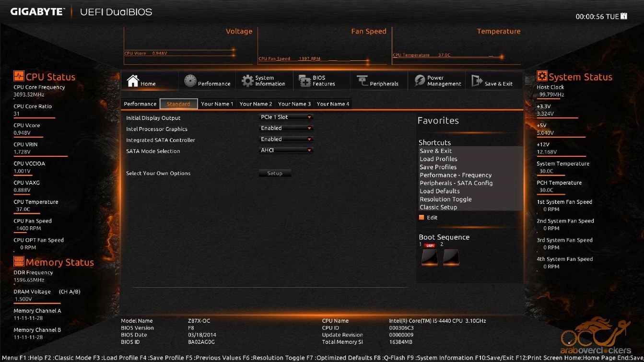The image size is (644, 362).
Task: Switch to the Your Name 1 tab
Action: click(x=217, y=104)
